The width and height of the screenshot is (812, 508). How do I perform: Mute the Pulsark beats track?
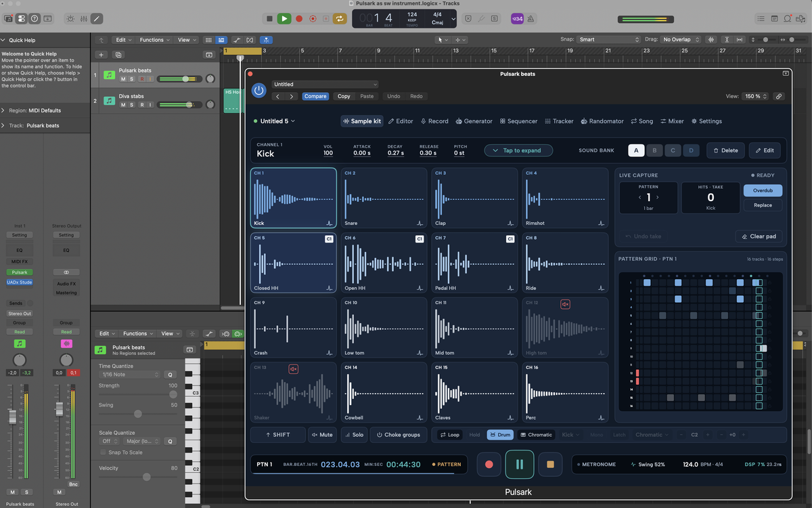pyautogui.click(x=123, y=79)
